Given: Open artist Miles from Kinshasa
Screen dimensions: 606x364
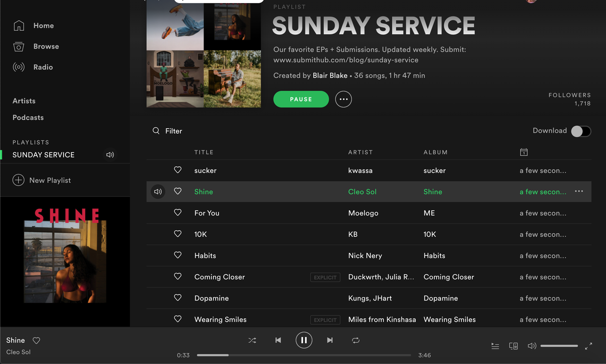Looking at the screenshot, I should point(382,320).
